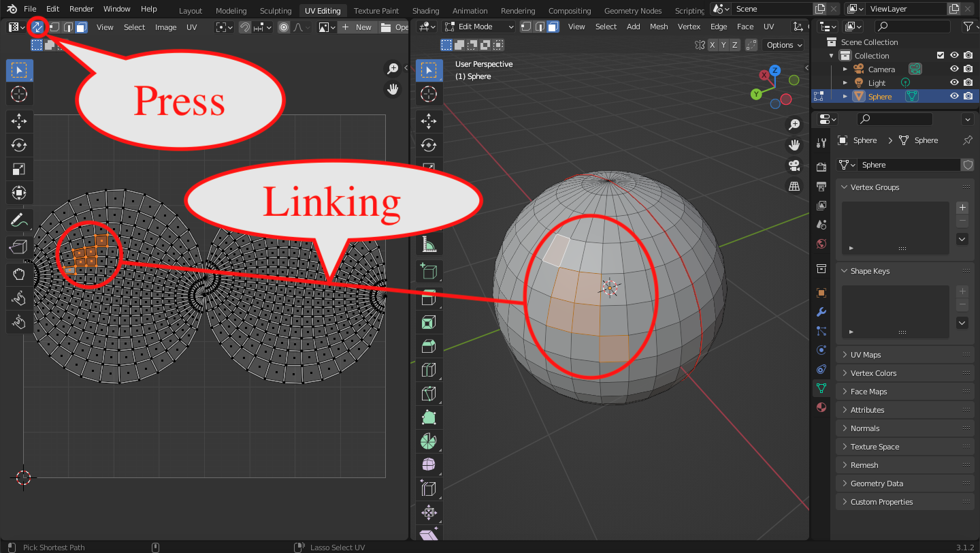
Task: Select the Move tool in UV editor
Action: coord(19,121)
